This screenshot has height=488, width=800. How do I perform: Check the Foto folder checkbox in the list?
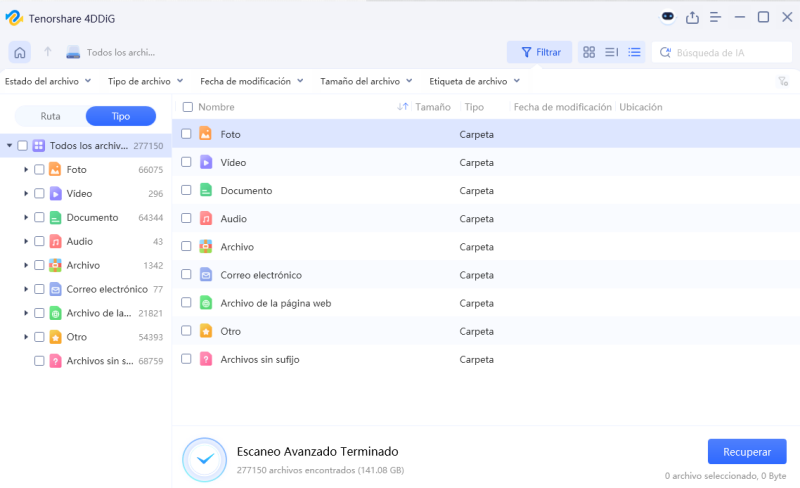pos(186,134)
